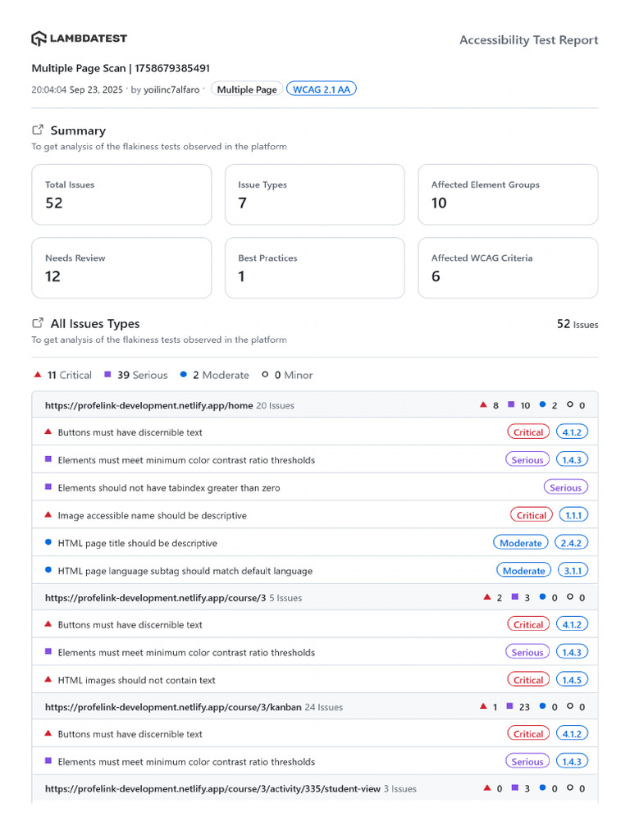Viewport: 630px width, 840px height.
Task: Open the activity/335/student-view URL row
Action: pyautogui.click(x=315, y=788)
